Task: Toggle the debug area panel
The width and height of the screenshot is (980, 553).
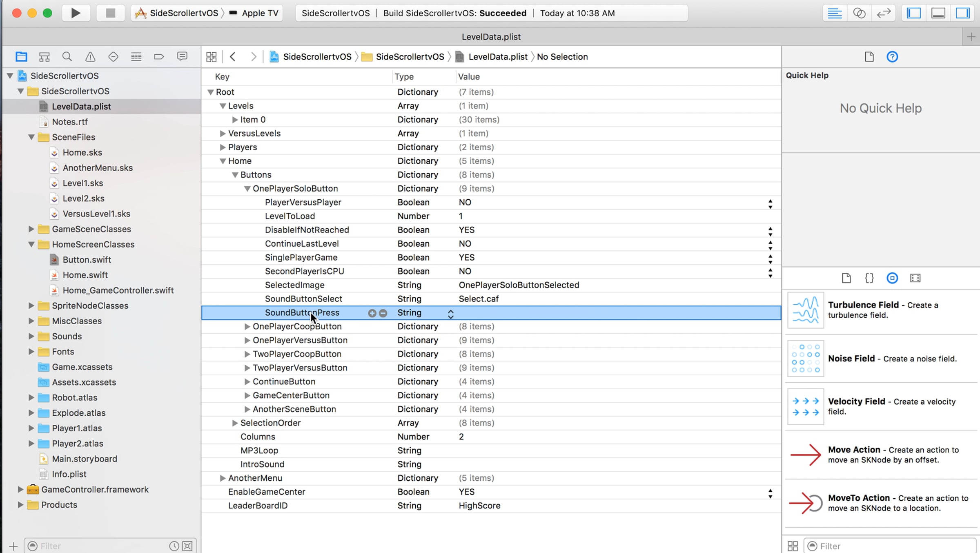Action: pos(938,13)
